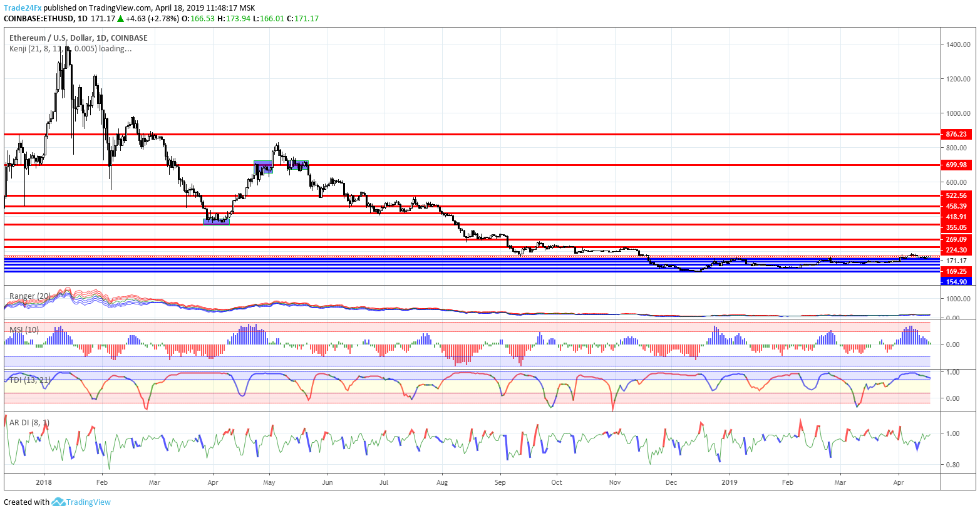Click the April 18, 2019 publish timestamp
This screenshot has height=513, width=980.
205,8
